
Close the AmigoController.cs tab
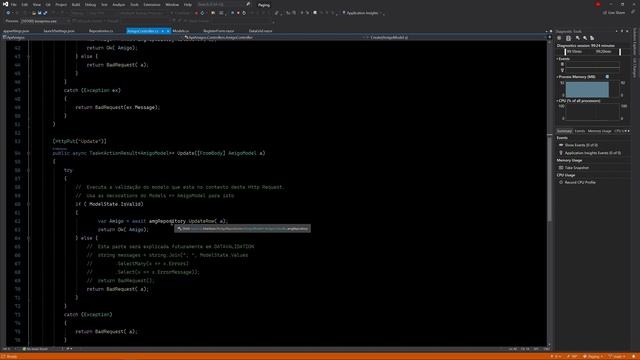point(168,31)
